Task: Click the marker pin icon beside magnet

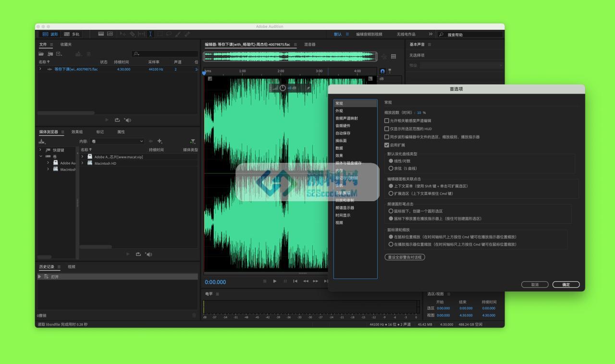Action: coord(390,71)
